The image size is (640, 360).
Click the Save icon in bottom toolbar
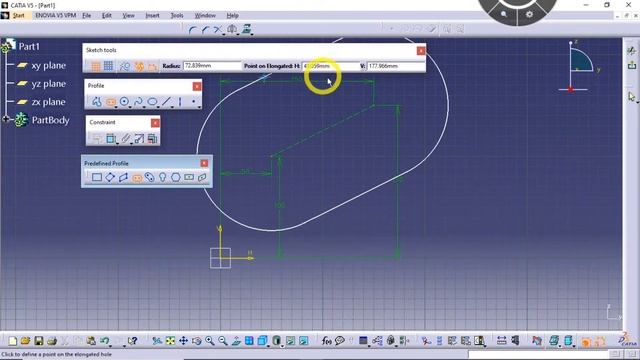click(39, 341)
